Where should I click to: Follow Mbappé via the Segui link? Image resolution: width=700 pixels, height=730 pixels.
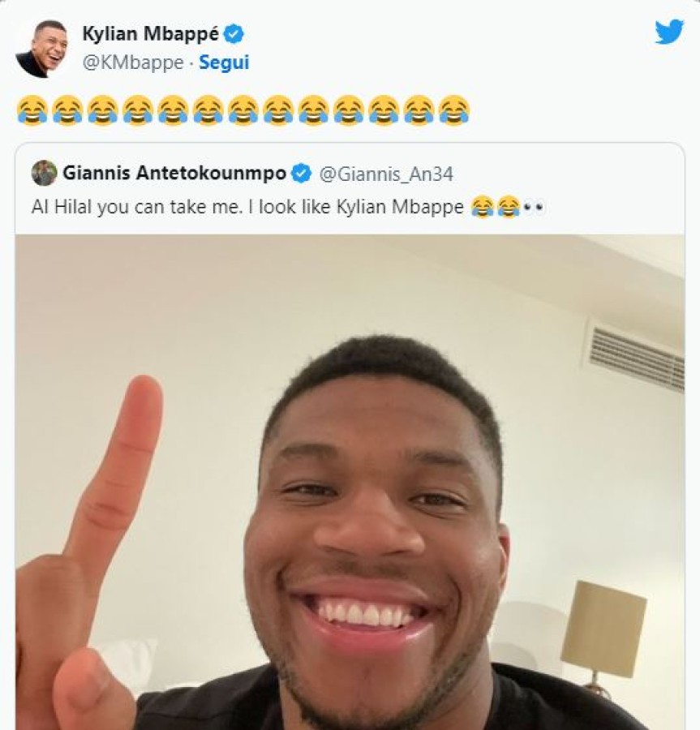224,62
